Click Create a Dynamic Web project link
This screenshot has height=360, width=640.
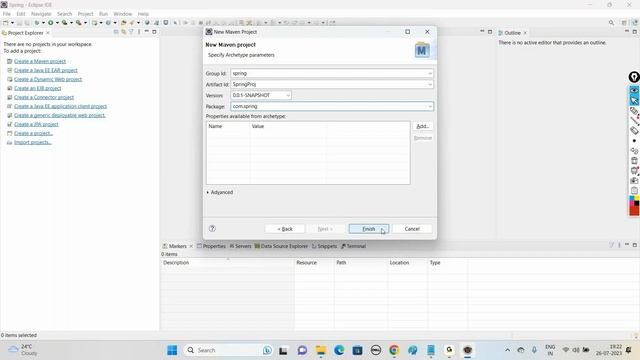[x=48, y=79]
